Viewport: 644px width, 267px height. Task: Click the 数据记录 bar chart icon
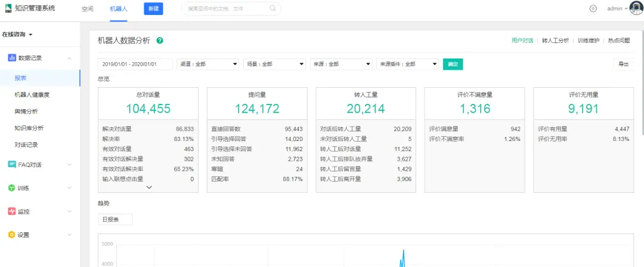pos(11,58)
